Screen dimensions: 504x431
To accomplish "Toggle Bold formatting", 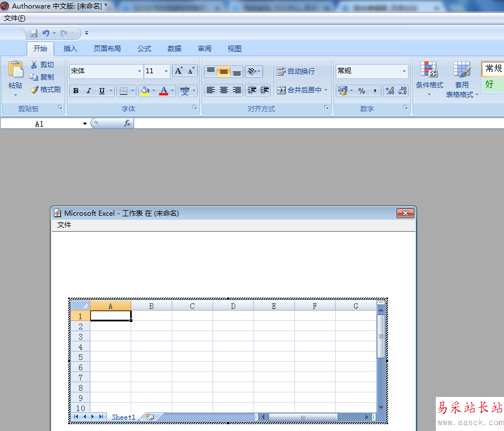I will 76,91.
